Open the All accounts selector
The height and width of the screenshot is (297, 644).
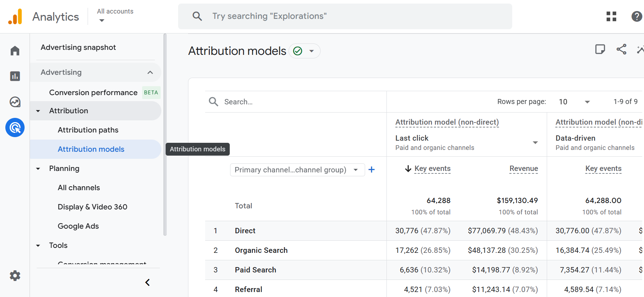coord(115,16)
